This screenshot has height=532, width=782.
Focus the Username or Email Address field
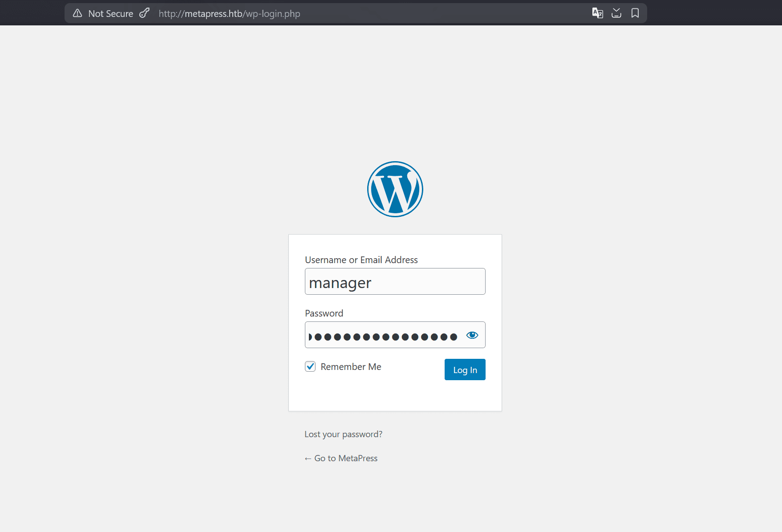tap(395, 281)
